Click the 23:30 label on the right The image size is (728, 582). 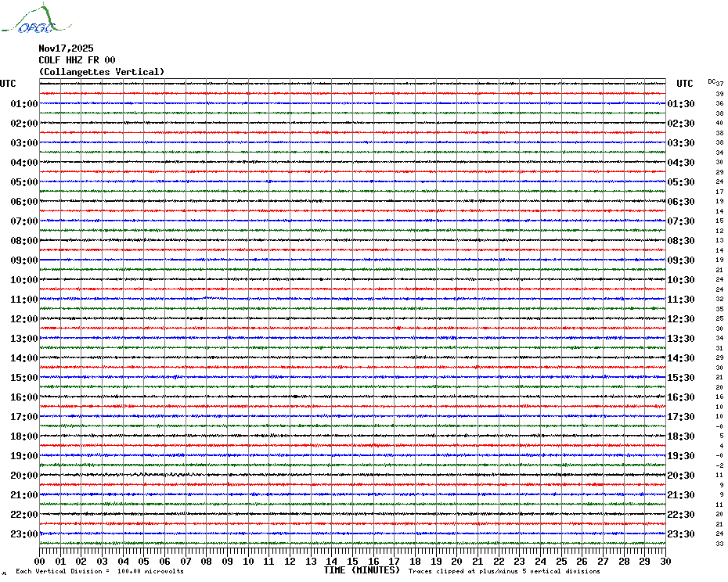[x=681, y=533]
